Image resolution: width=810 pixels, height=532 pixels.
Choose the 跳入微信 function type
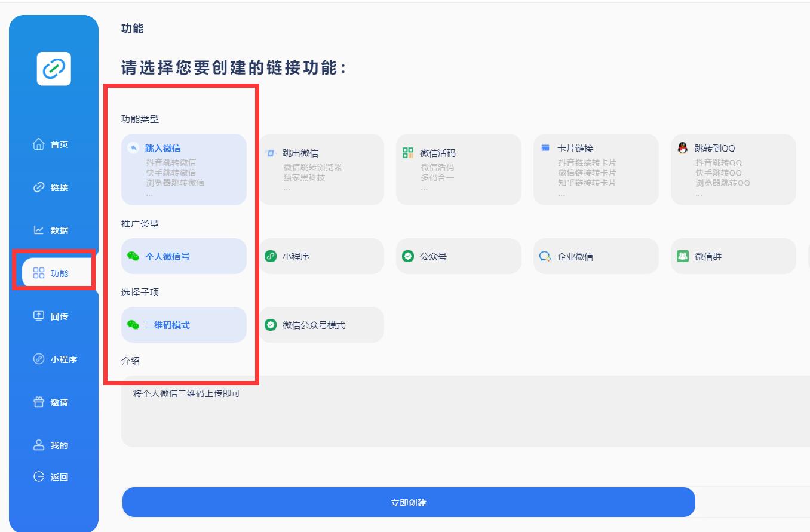pos(184,170)
